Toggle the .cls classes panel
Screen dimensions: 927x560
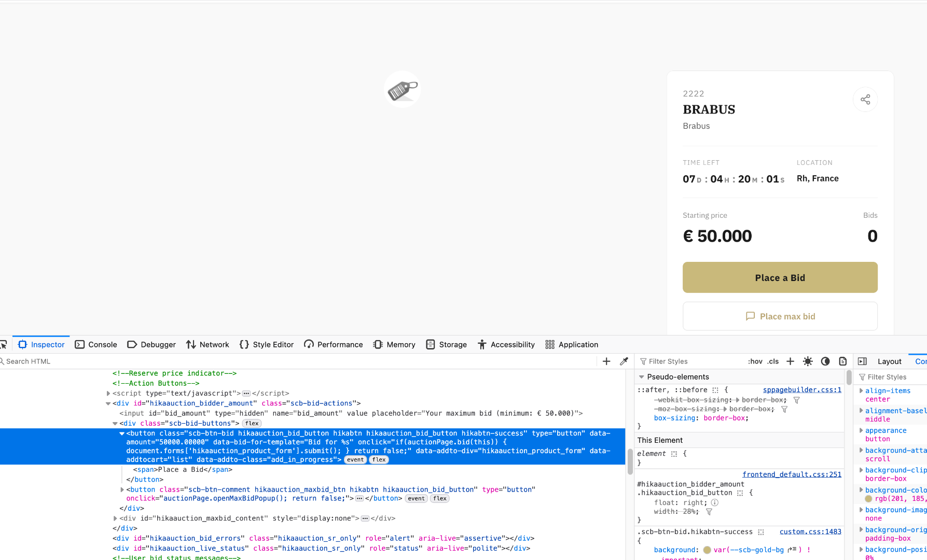pos(773,361)
